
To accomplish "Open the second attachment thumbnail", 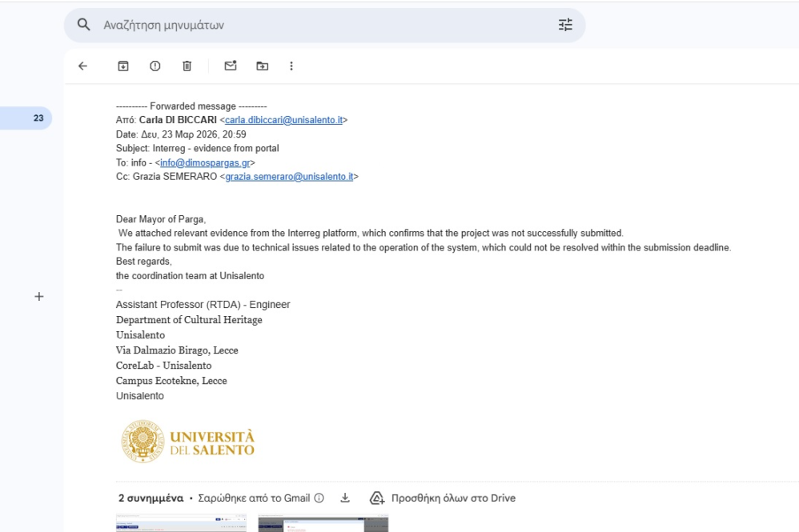I will click(323, 524).
